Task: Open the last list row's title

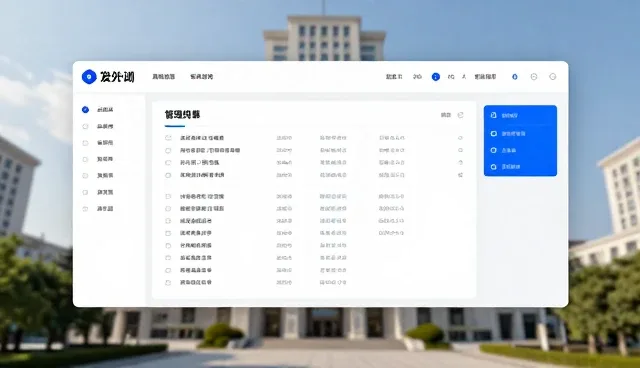Action: (196, 282)
